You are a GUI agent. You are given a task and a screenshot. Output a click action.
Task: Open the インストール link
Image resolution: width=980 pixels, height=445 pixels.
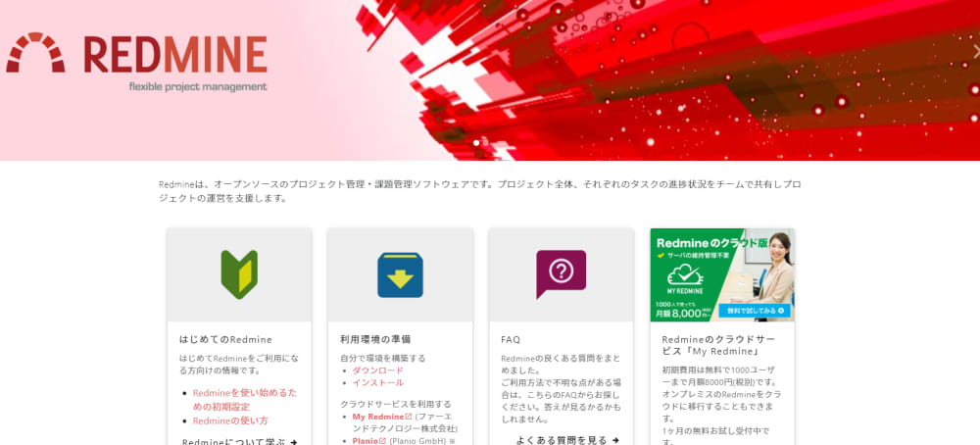[378, 382]
